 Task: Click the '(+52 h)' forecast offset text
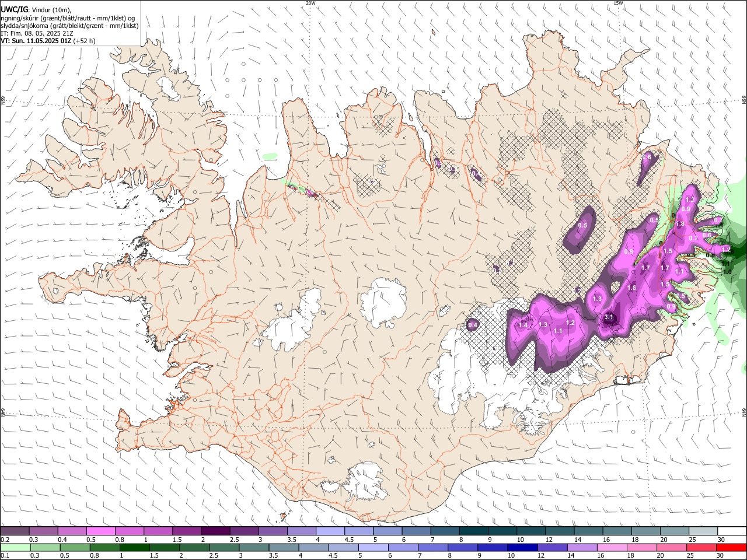85,41
